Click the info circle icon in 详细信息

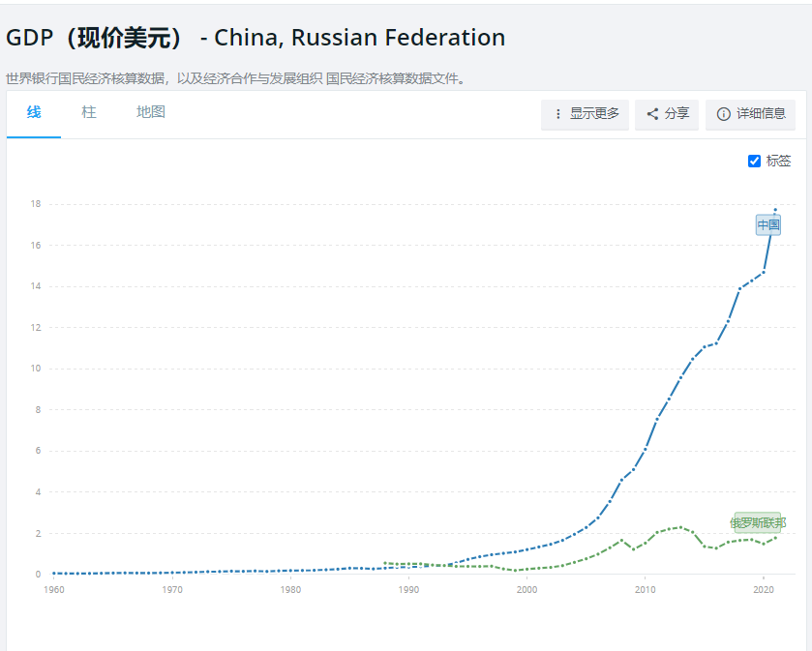(x=723, y=114)
